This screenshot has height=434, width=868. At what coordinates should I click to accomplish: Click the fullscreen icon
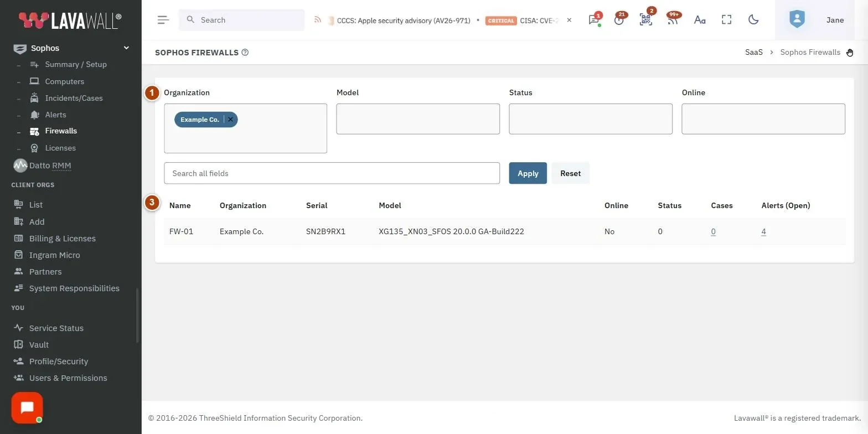click(x=727, y=20)
